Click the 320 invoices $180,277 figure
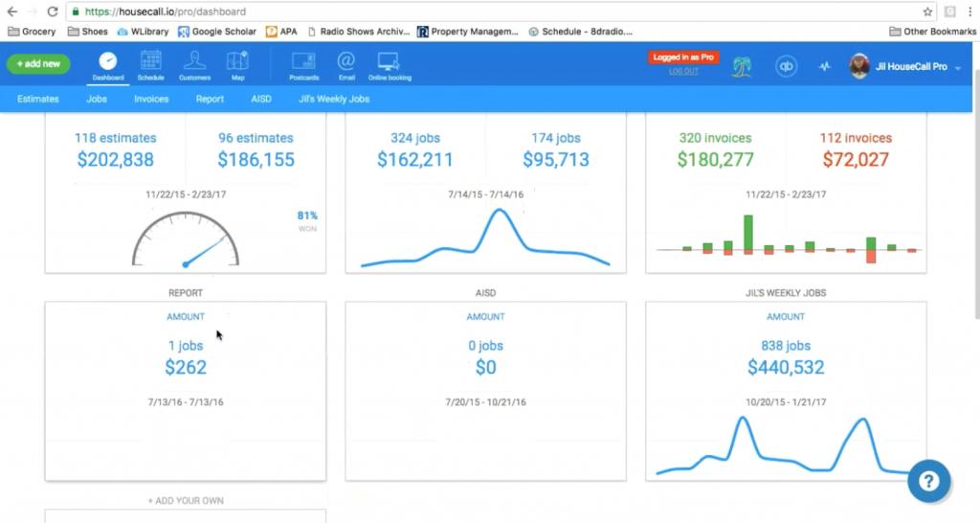This screenshot has width=980, height=523. (x=716, y=150)
